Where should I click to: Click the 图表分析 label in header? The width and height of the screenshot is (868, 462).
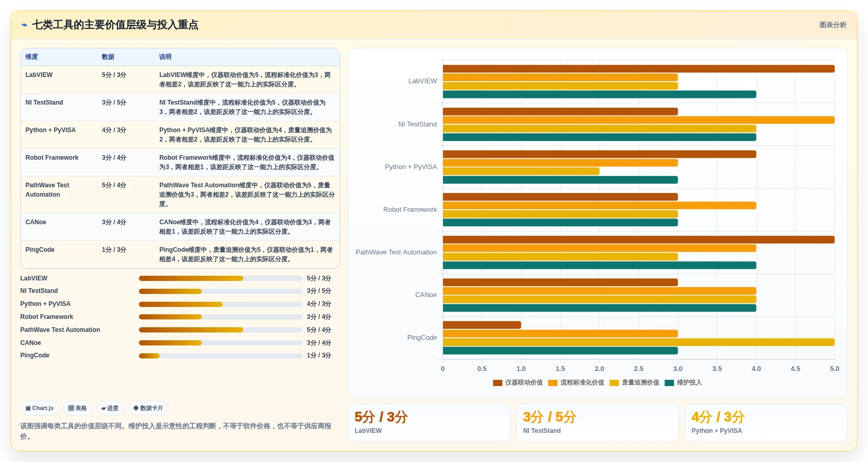(x=833, y=25)
